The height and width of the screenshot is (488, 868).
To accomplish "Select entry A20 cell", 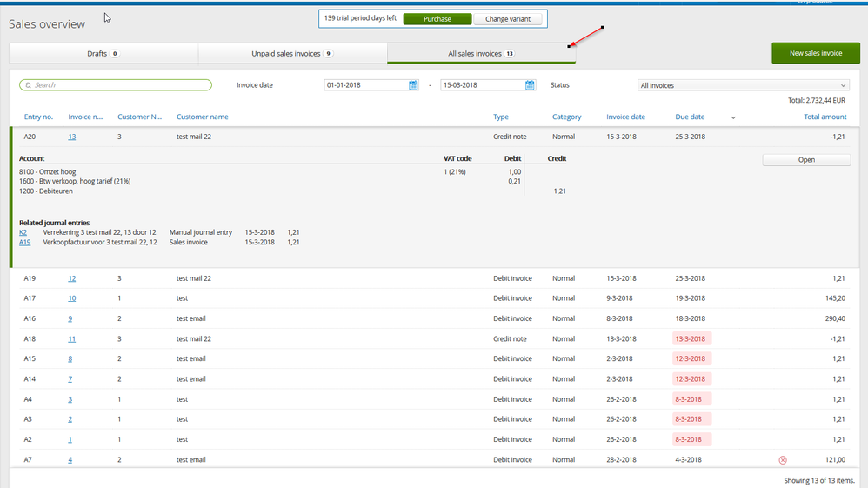I will [x=30, y=137].
